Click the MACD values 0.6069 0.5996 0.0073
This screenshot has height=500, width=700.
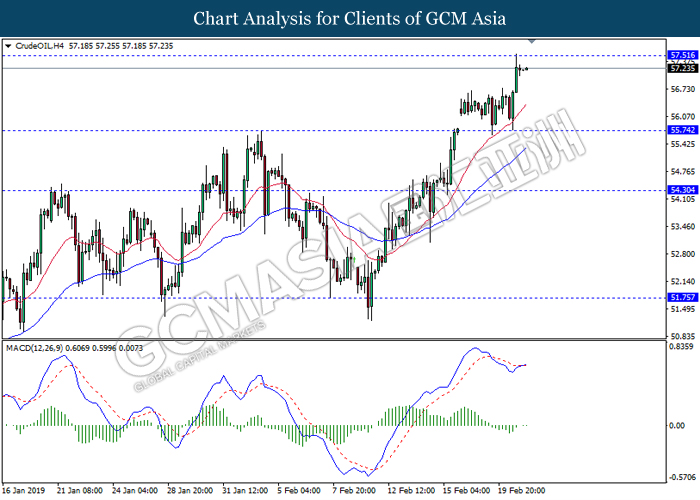tap(104, 348)
